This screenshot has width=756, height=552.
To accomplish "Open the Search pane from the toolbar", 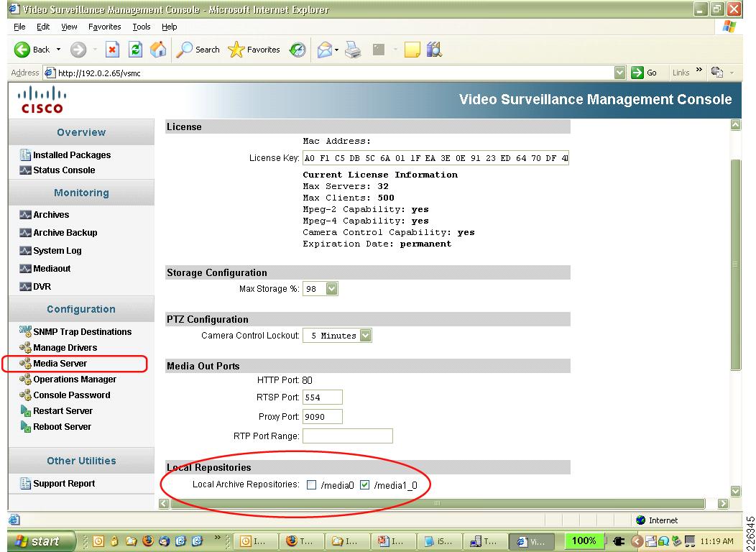I will coord(198,50).
